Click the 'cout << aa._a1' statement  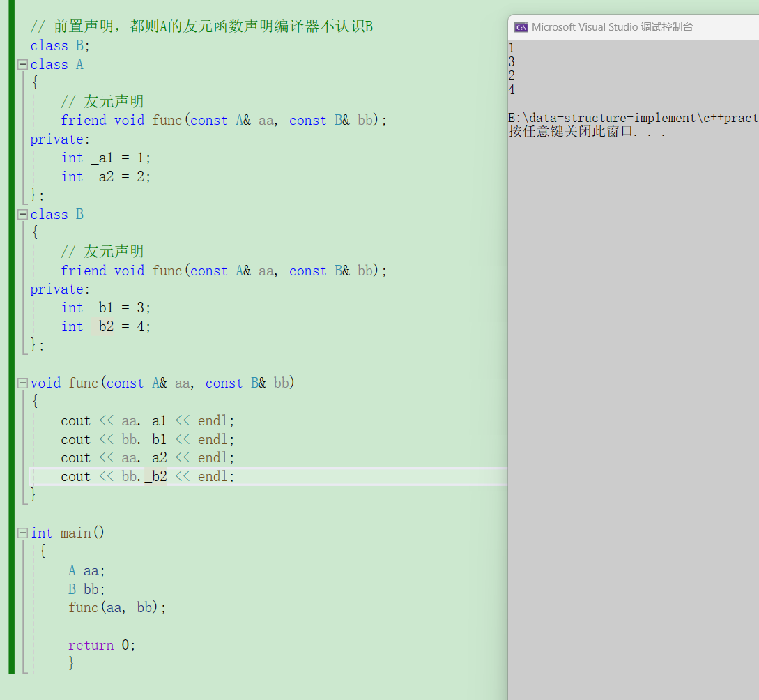pos(148,420)
